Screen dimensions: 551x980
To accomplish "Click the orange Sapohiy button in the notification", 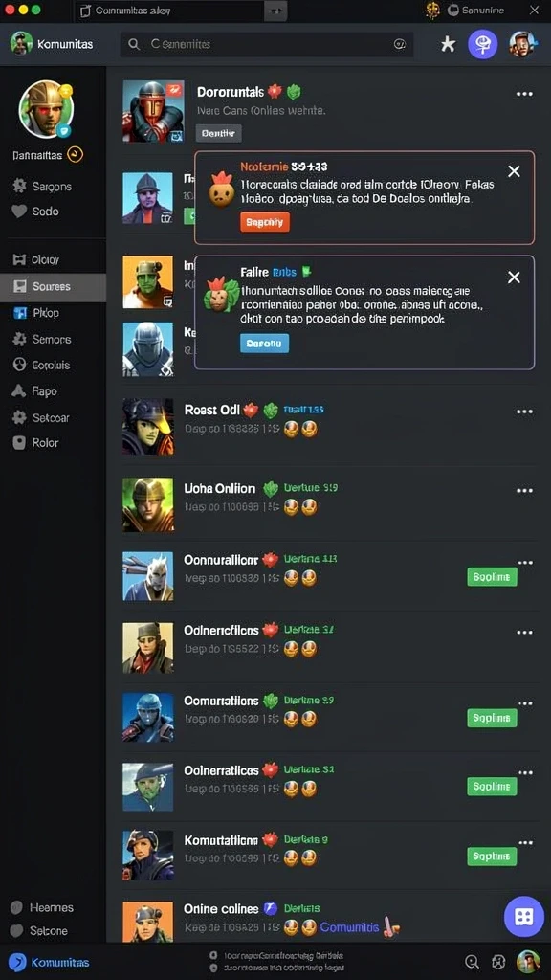I will tap(265, 222).
